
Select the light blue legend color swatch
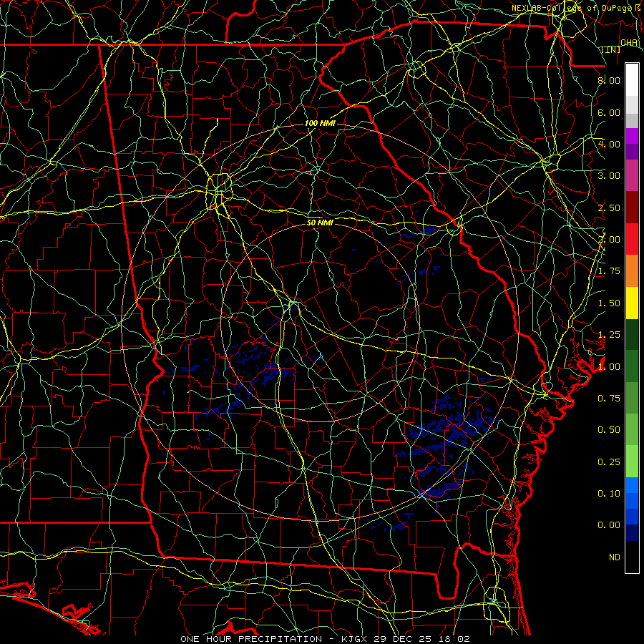[x=632, y=485]
